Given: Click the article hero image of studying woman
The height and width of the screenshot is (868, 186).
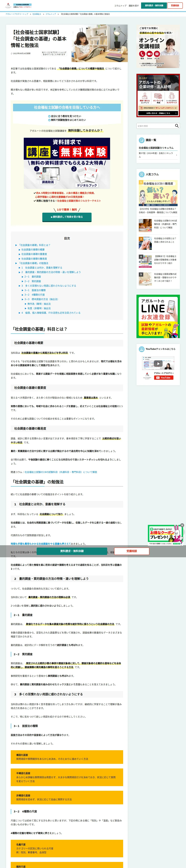Looking at the screenshot, I should click(100, 43).
